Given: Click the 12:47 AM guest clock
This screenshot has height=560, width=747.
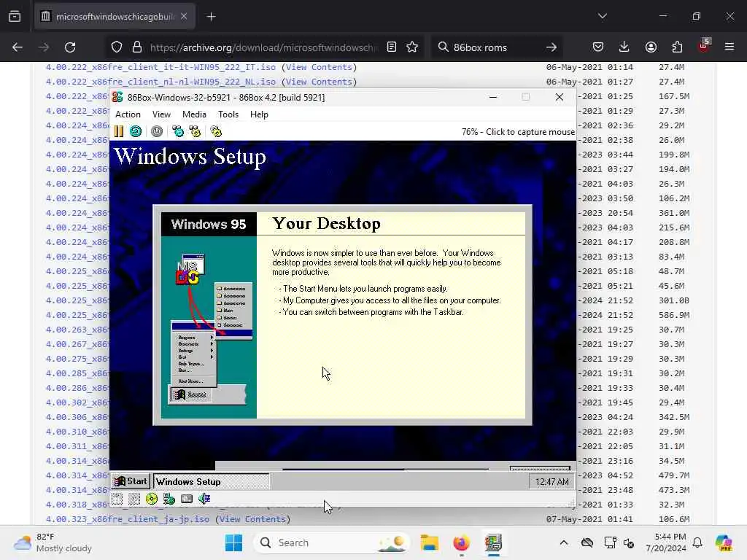Looking at the screenshot, I should pos(551,482).
